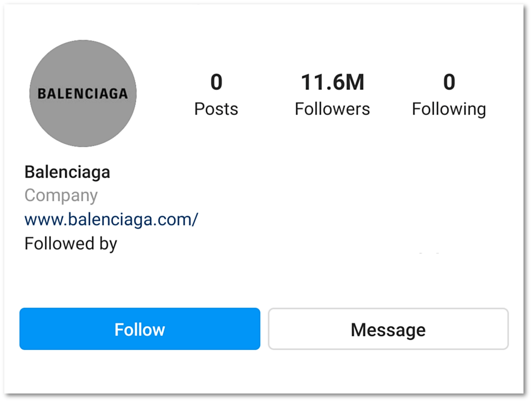
Task: Click the Message text in white button
Action: click(x=388, y=329)
